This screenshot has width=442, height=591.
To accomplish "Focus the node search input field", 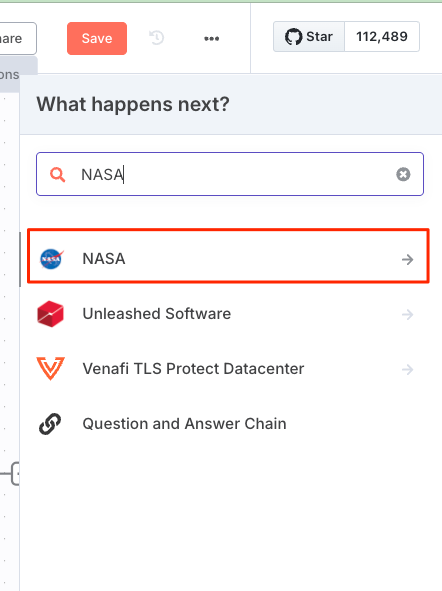I will pyautogui.click(x=230, y=174).
